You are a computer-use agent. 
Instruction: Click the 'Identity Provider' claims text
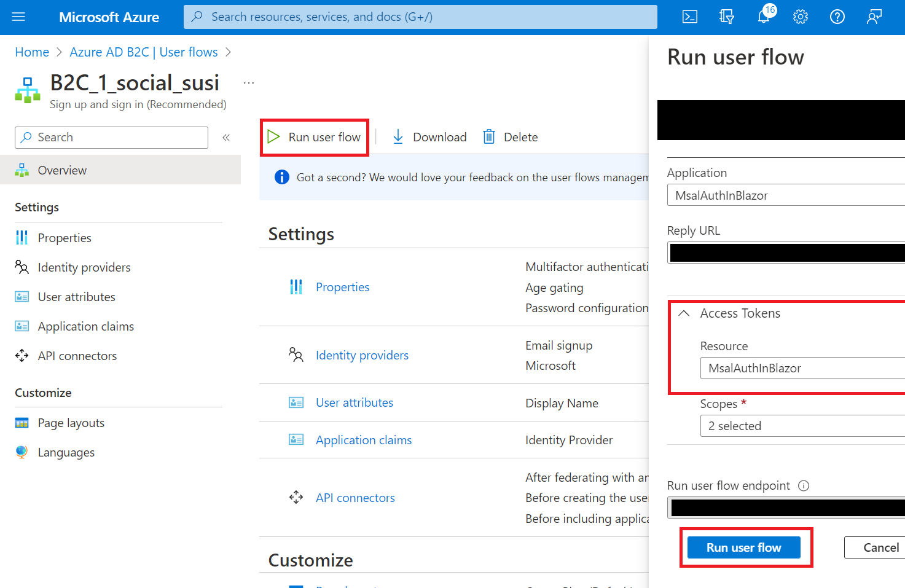pyautogui.click(x=569, y=440)
